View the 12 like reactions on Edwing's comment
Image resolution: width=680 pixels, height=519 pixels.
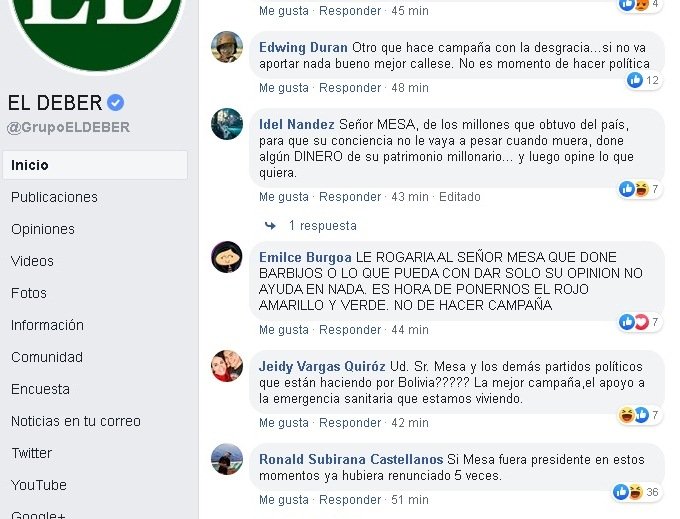pos(644,80)
